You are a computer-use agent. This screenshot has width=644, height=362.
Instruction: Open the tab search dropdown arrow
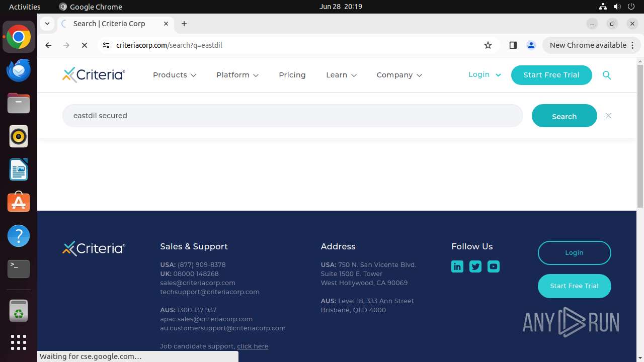click(x=47, y=24)
